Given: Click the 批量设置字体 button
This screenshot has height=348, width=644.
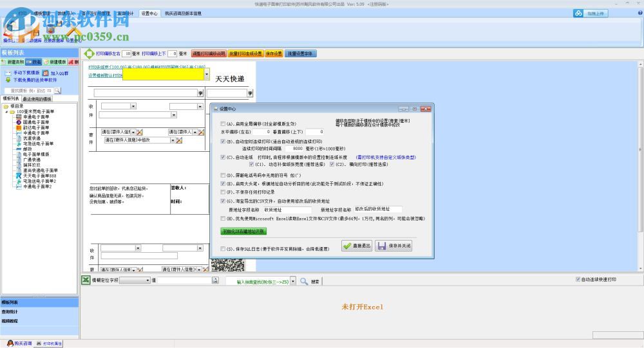Looking at the screenshot, I should coord(301,54).
